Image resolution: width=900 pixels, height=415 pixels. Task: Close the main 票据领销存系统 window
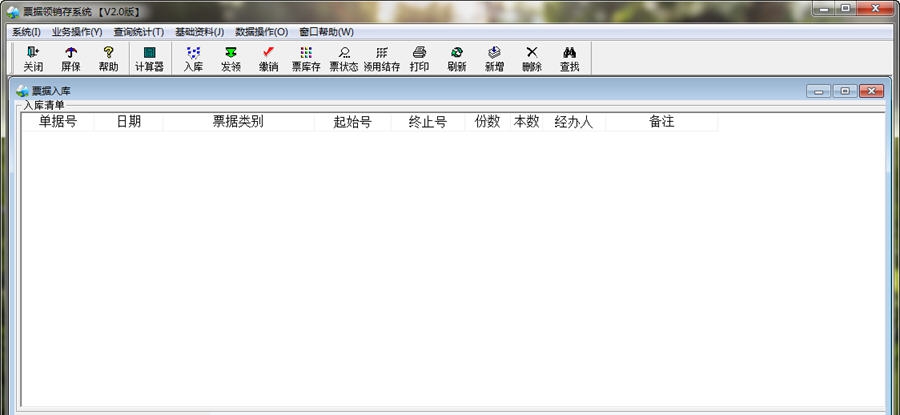click(x=876, y=9)
